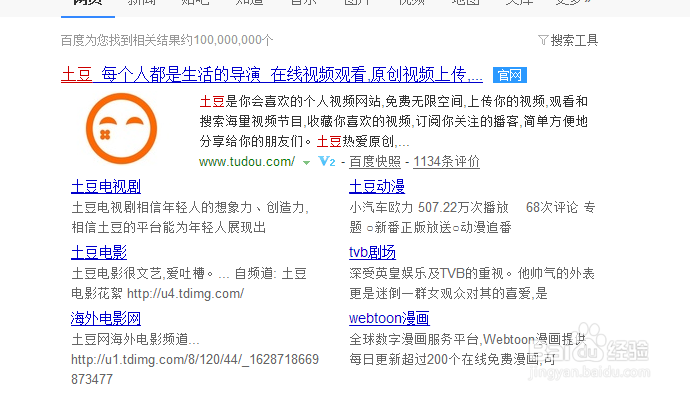Image resolution: width=690 pixels, height=396 pixels.
Task: Click the result count text 100,000,000个
Action: point(233,40)
